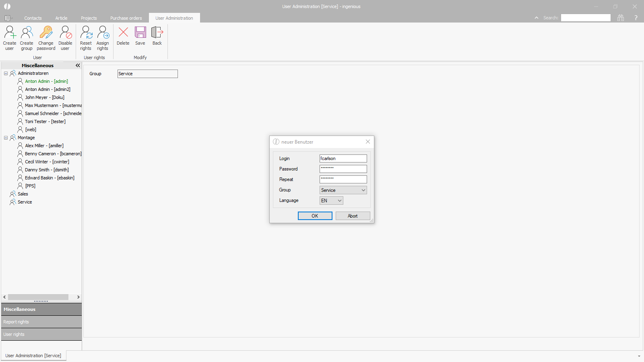Screen dimensions: 644x362
Task: Switch to the Contacts tab
Action: [33, 18]
